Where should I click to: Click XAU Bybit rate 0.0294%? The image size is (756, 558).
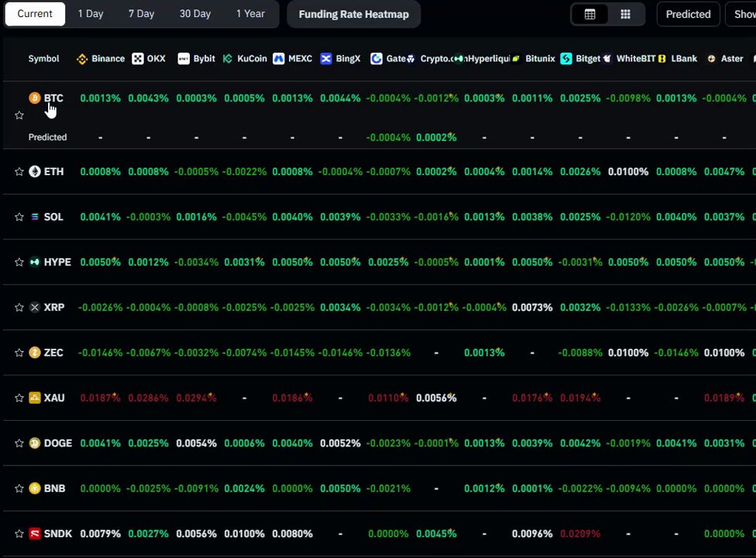[x=196, y=398]
